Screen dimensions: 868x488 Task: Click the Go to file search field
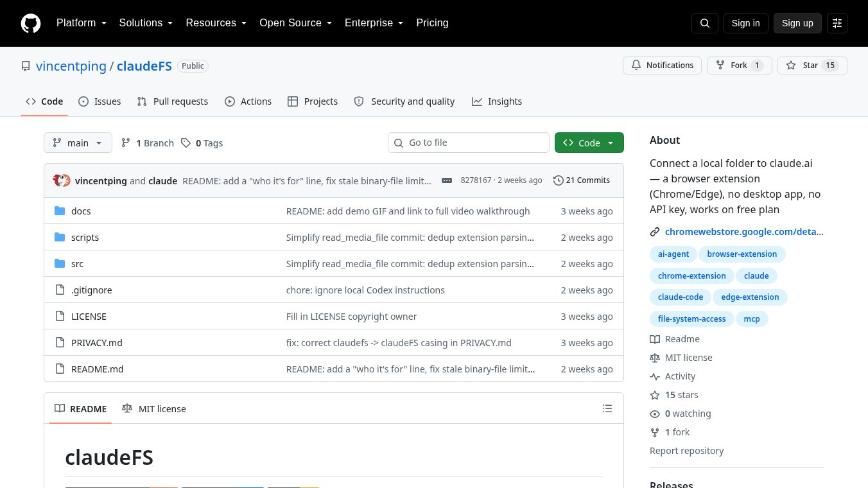pos(469,143)
